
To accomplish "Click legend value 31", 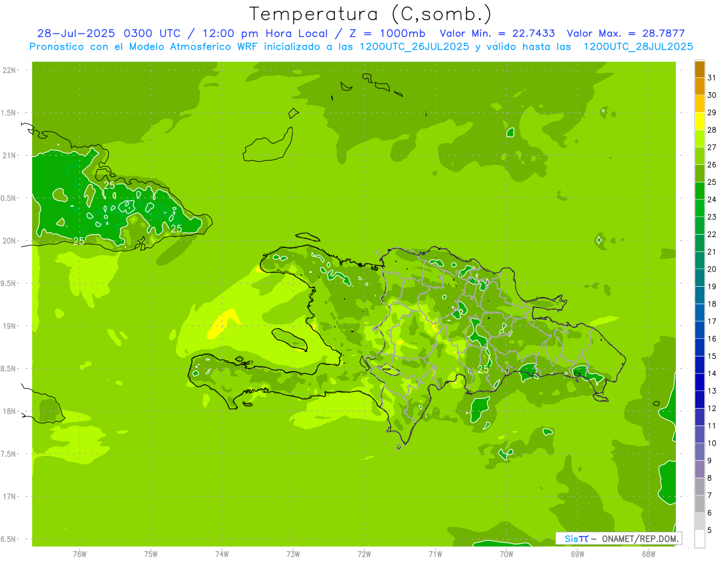I will 712,78.
